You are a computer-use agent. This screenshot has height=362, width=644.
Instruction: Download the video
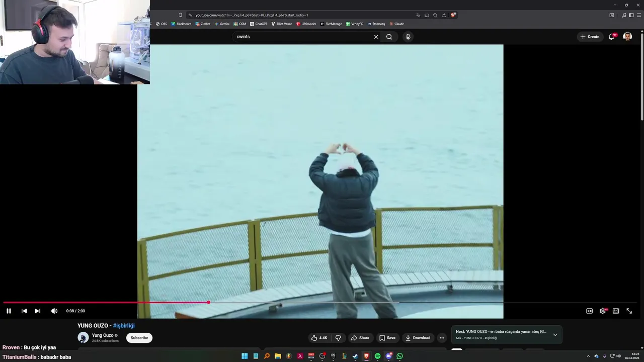[x=418, y=338]
